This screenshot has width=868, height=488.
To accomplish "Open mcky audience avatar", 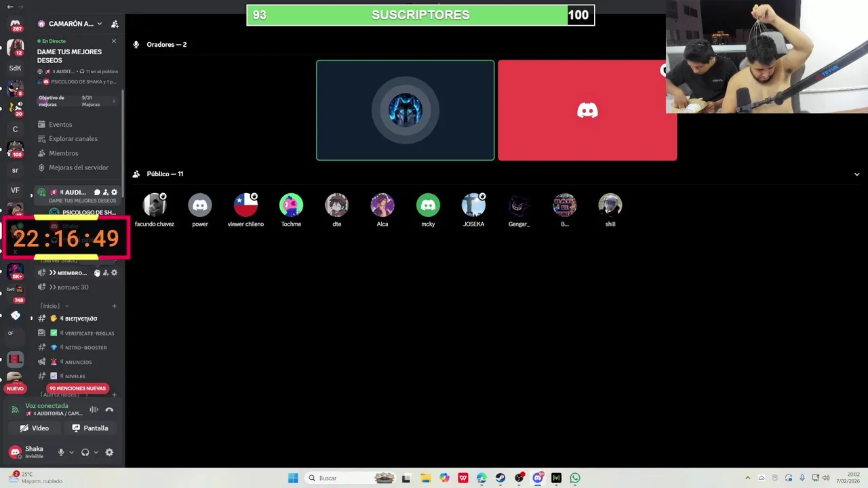I will coord(428,205).
